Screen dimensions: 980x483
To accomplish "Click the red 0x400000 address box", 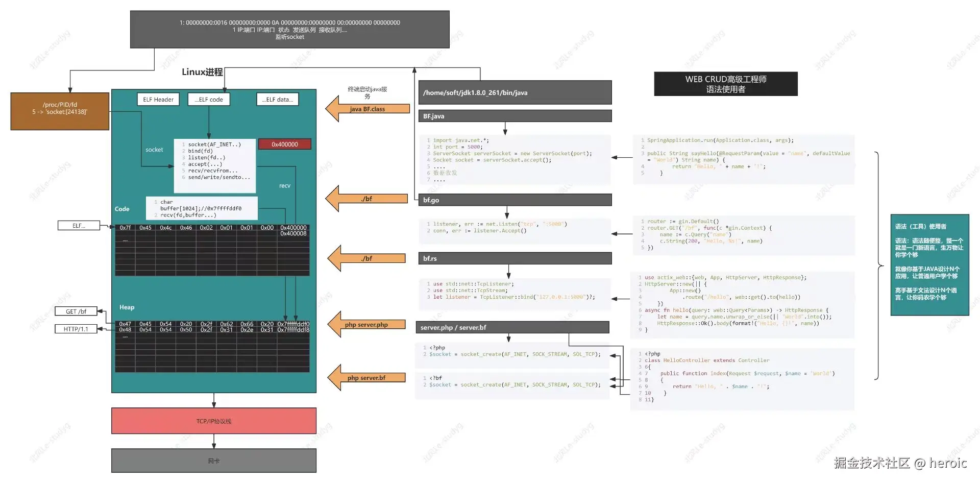I will [x=285, y=144].
